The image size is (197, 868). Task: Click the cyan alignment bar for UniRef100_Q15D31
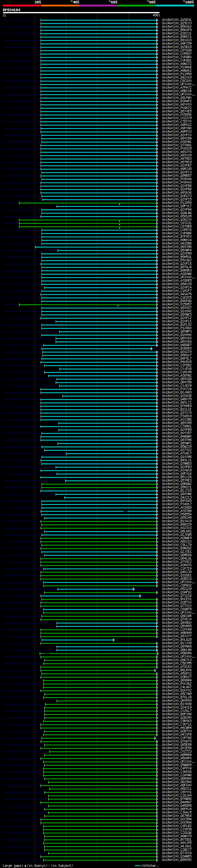click(99, 20)
